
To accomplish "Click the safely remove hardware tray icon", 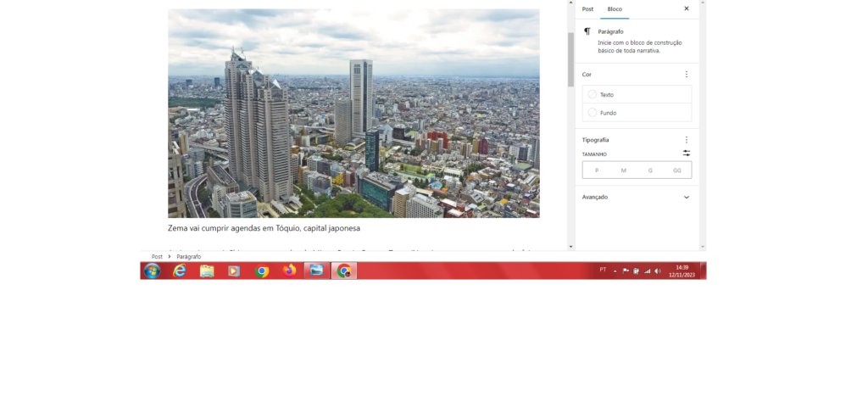I will (636, 271).
